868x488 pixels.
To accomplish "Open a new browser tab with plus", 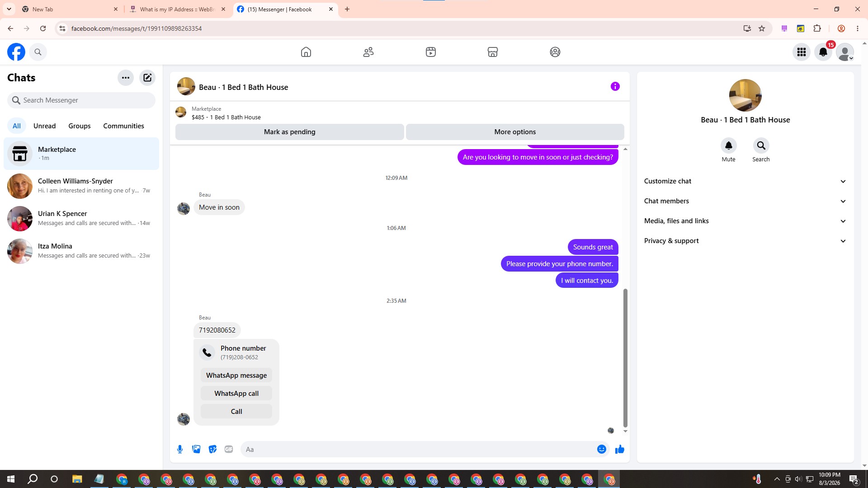I will coord(347,9).
